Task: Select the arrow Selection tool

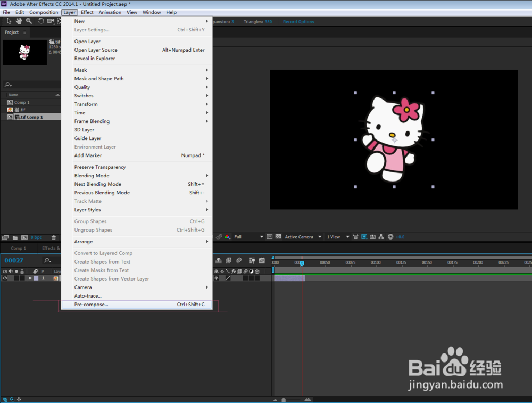Action: (x=9, y=21)
